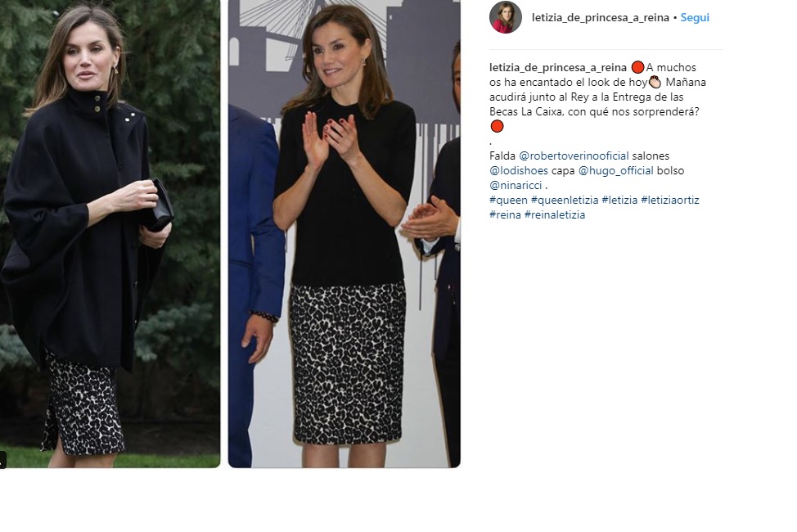797x532 pixels.
Task: Open the @ninaricci mention
Action: pos(516,186)
